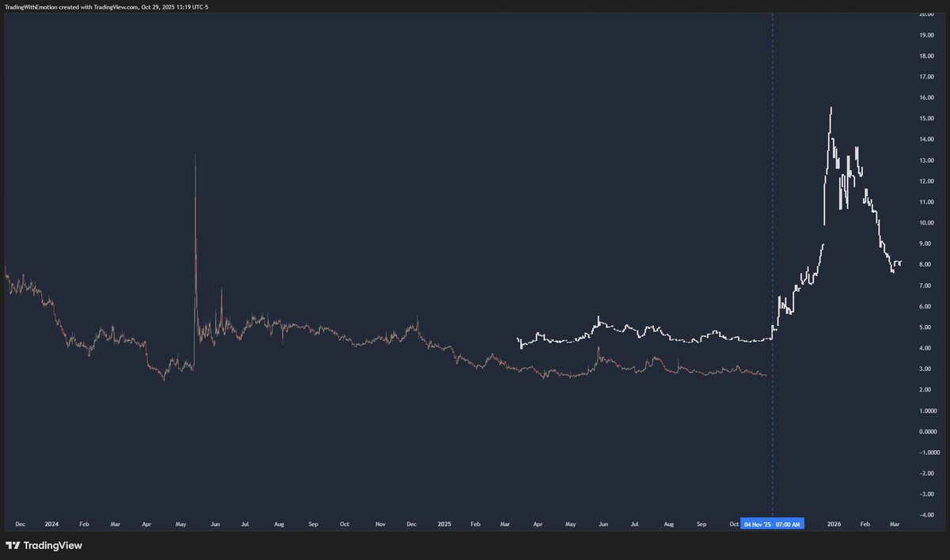The width and height of the screenshot is (950, 560).
Task: Click the 2025 label on the time axis
Action: (x=444, y=524)
